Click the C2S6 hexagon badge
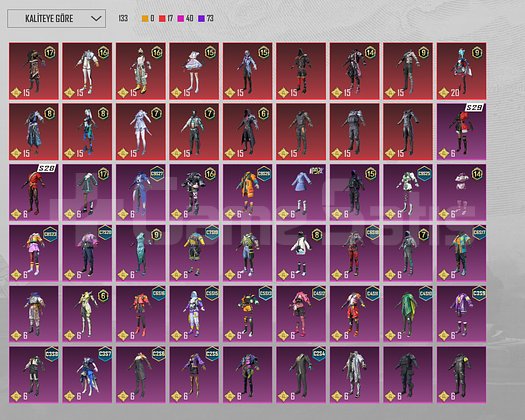Screen dimensions: 525x420 click(158, 354)
